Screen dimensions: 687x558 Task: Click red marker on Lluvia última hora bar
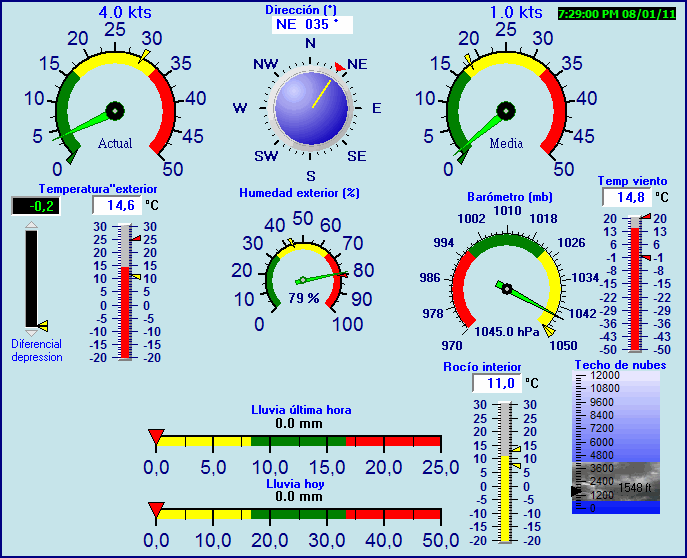tap(156, 434)
